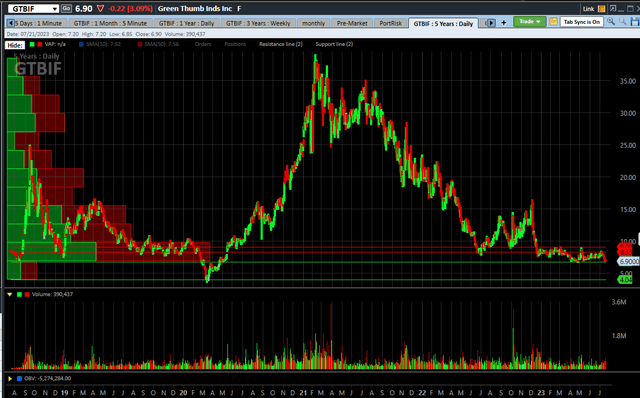Screen dimensions: 640x398
Task: Click the OBV: -5,274,284.00 label
Action: coord(47,378)
